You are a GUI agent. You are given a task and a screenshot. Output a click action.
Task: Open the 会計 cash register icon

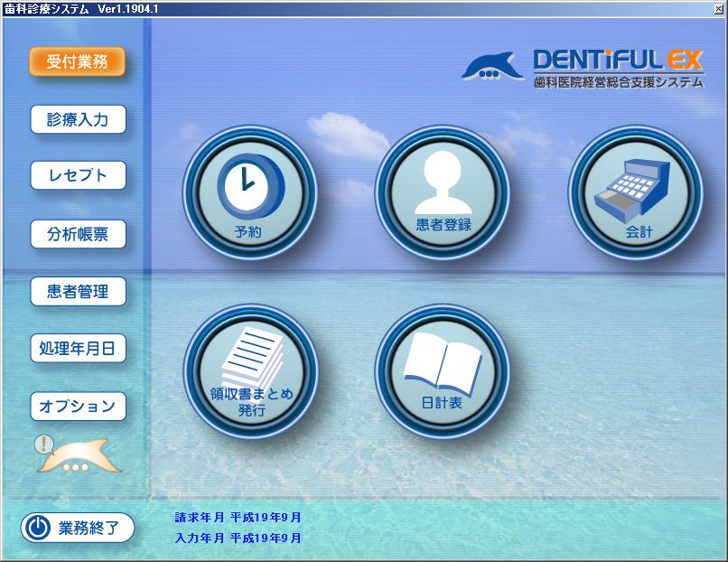pyautogui.click(x=636, y=192)
